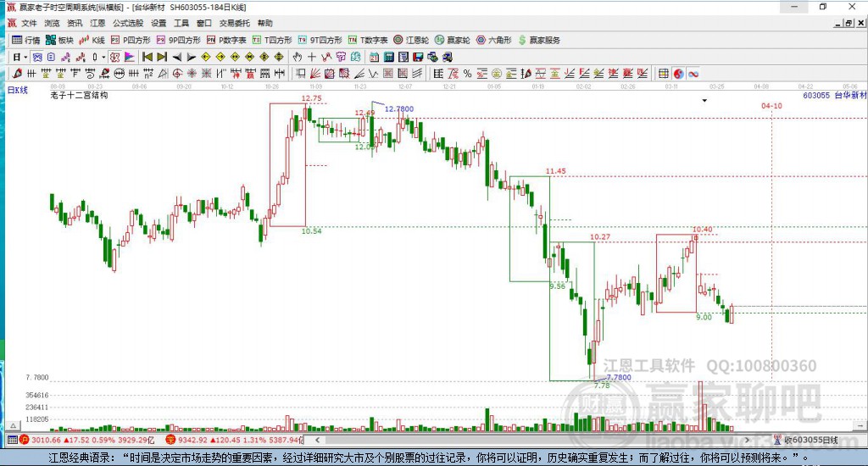Click the last yellow diamond icon
868x466 pixels.
tap(279, 57)
